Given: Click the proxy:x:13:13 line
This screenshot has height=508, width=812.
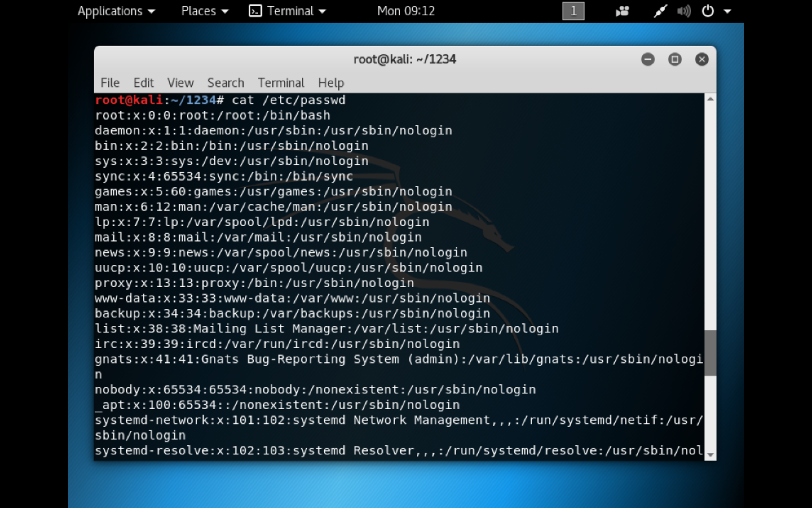Looking at the screenshot, I should (254, 283).
